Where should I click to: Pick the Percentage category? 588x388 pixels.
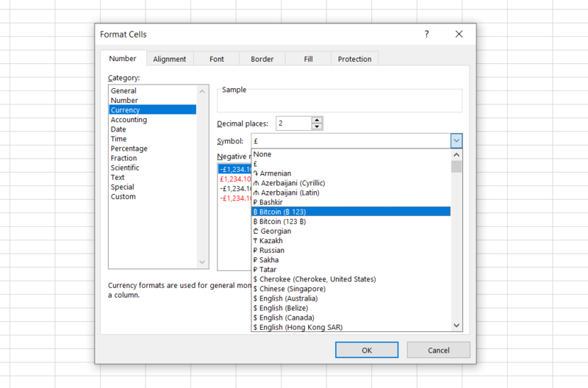coord(153,148)
